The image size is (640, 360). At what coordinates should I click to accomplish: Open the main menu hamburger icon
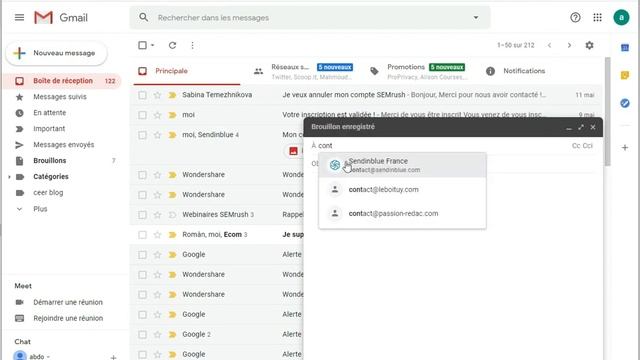click(x=19, y=18)
